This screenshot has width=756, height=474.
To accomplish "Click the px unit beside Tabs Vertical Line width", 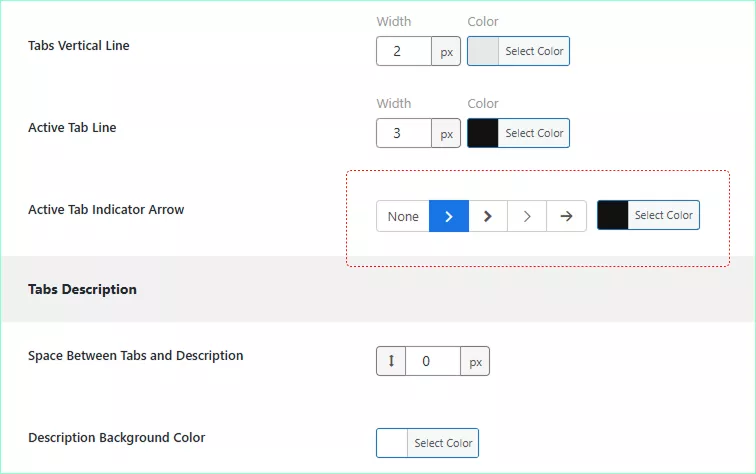I will click(446, 51).
